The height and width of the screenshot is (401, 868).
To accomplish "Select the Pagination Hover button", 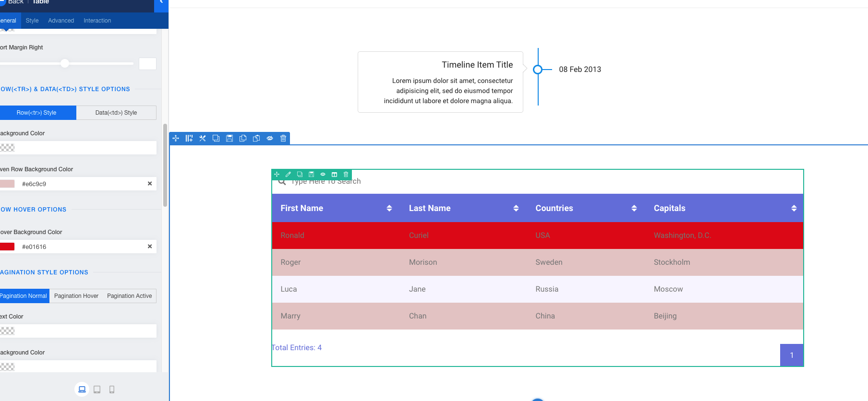I will click(76, 296).
